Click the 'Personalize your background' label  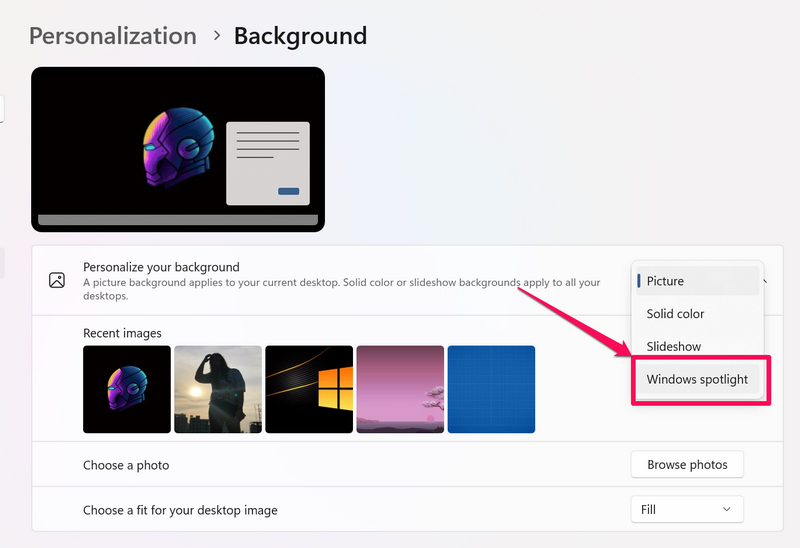coord(161,267)
